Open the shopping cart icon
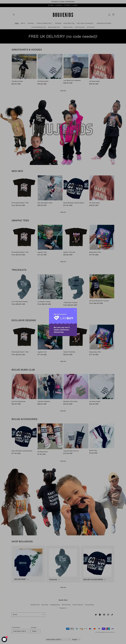Screen dimensions: 126x644 tap(113, 15)
